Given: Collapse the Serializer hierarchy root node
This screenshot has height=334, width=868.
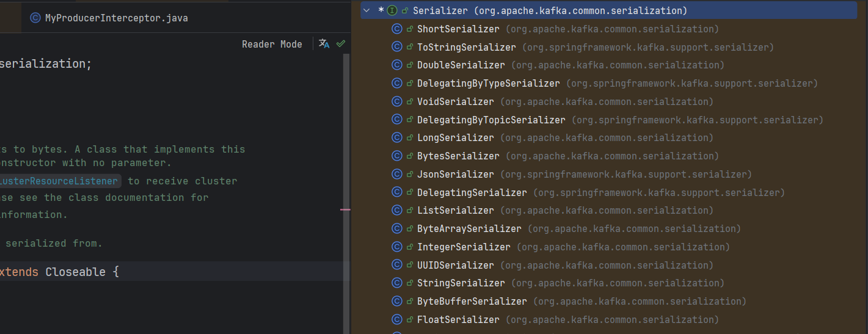Looking at the screenshot, I should tap(367, 10).
